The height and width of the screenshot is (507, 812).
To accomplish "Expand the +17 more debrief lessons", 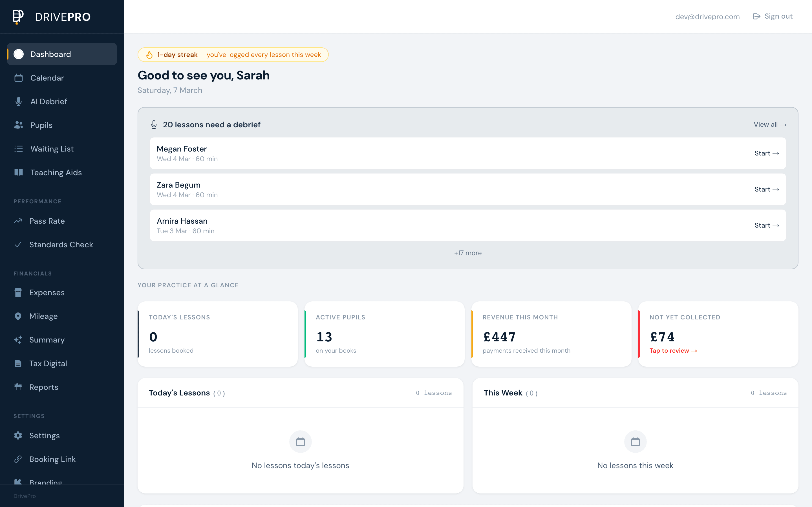I will tap(468, 253).
